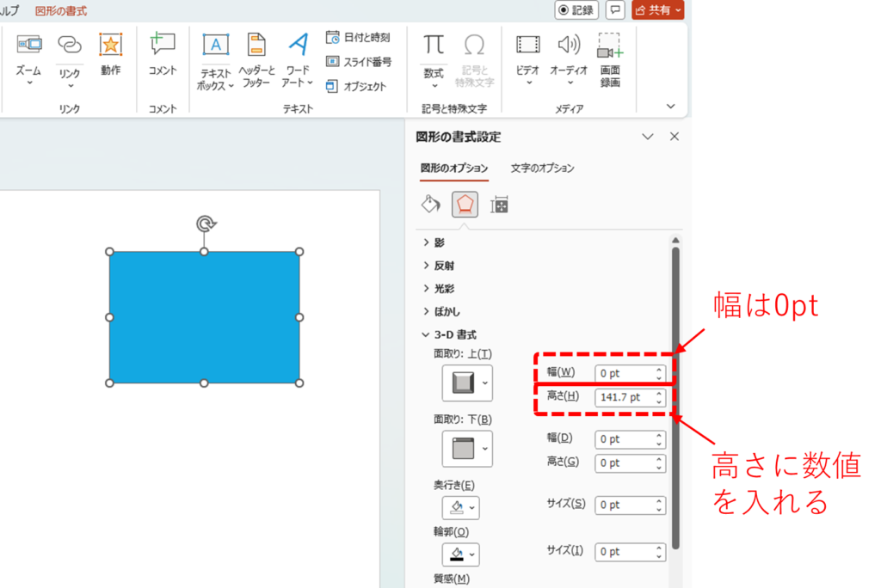This screenshot has height=588, width=881.
Task: Open the 面取り: 上 bevel preset dropdown
Action: (488, 383)
